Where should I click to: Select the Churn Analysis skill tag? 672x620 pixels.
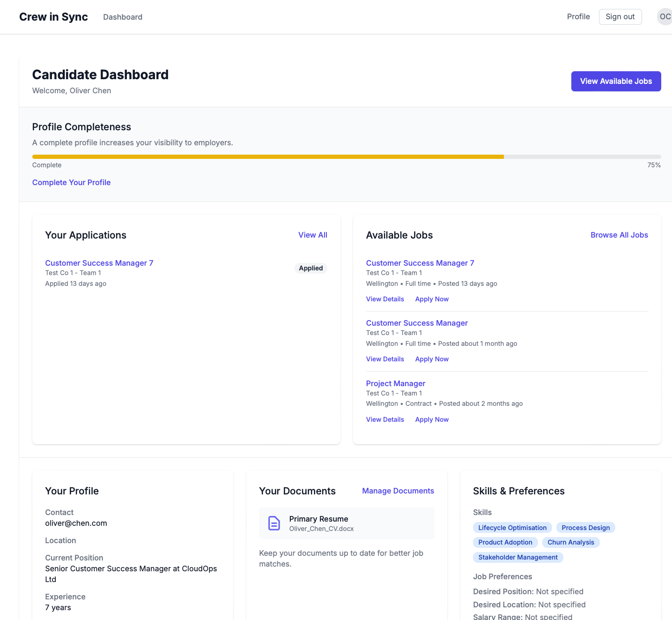coord(570,542)
